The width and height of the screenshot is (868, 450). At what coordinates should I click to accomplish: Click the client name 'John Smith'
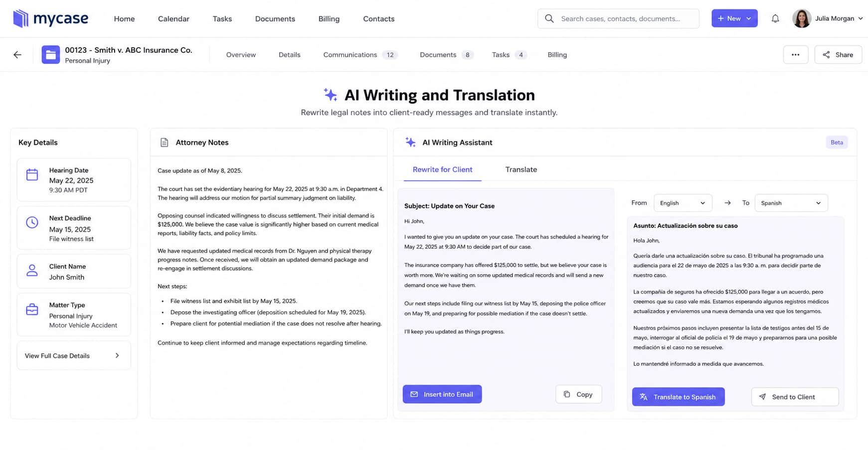pyautogui.click(x=67, y=277)
